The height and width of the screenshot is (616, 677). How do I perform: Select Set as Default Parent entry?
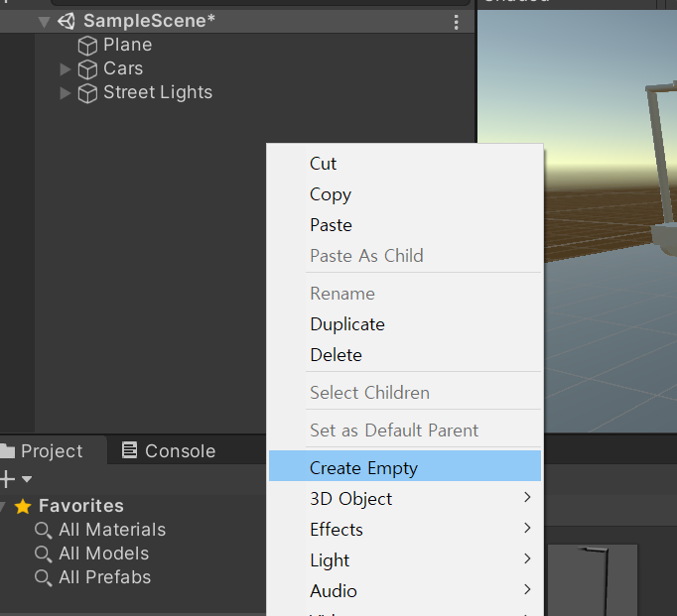coord(405,431)
